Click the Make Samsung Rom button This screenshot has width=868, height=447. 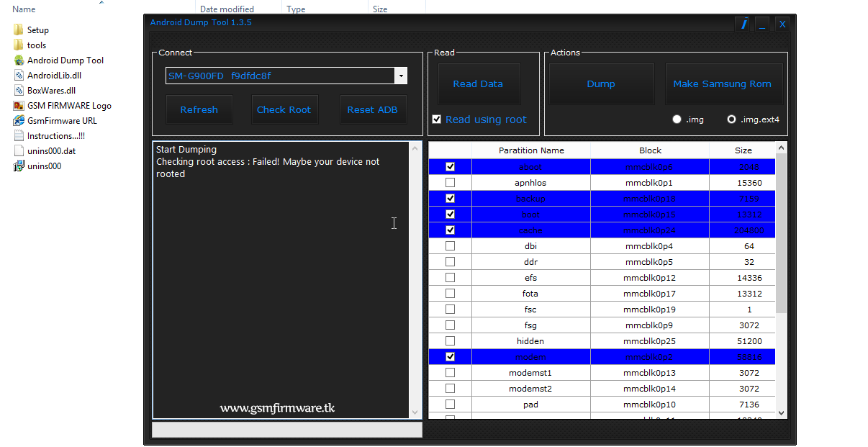pos(723,83)
